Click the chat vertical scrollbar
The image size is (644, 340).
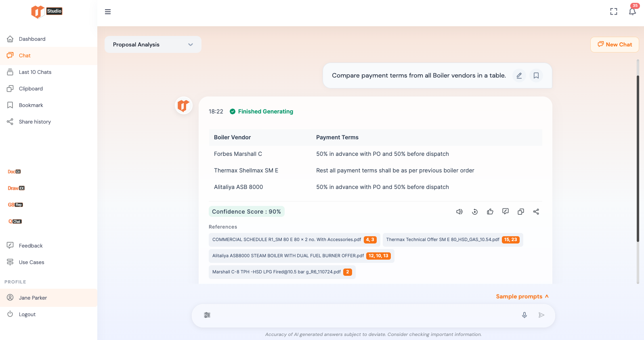pos(638,159)
